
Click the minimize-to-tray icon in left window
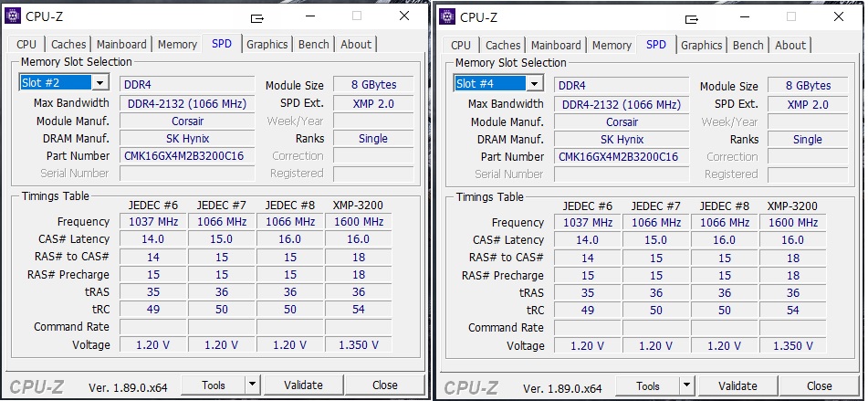pos(257,18)
